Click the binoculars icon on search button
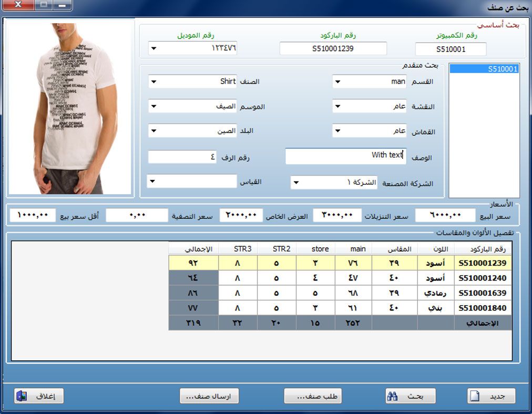The height and width of the screenshot is (414, 532). pyautogui.click(x=391, y=397)
